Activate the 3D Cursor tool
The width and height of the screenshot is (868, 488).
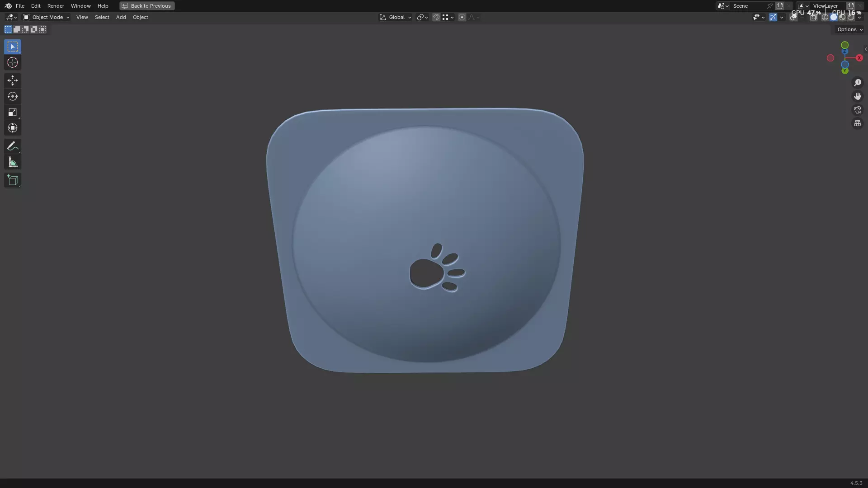pos(13,62)
